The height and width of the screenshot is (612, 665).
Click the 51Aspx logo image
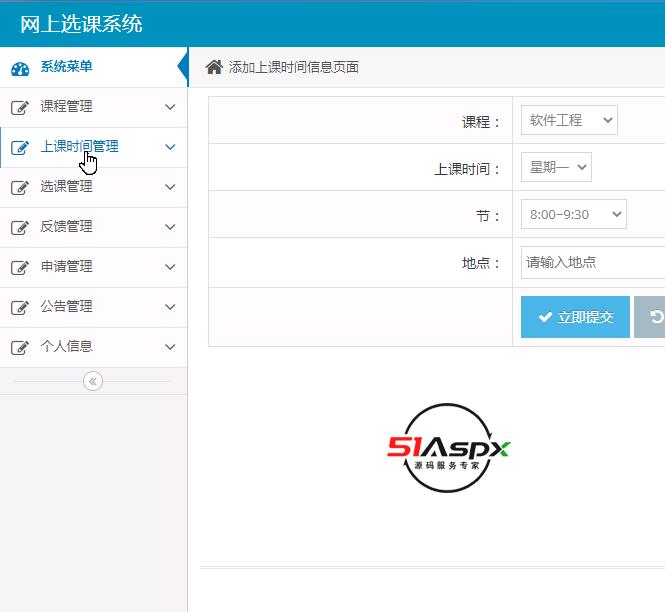coord(448,449)
